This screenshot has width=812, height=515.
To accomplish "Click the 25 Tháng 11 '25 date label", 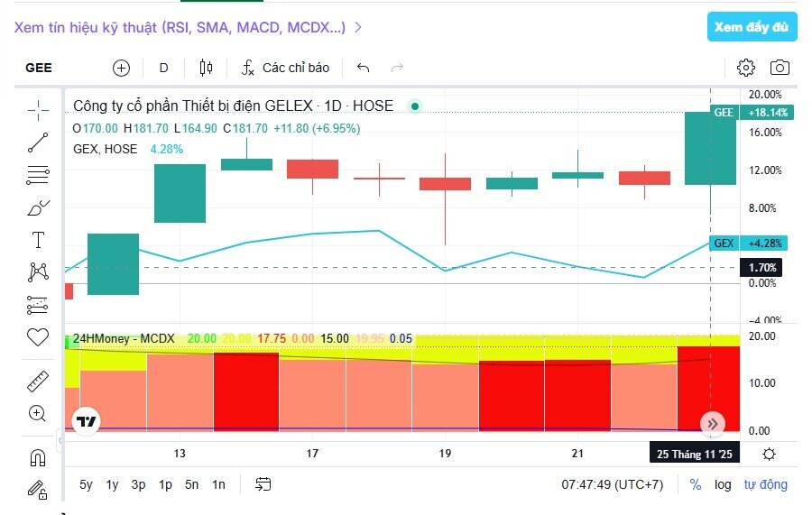I will 695,454.
